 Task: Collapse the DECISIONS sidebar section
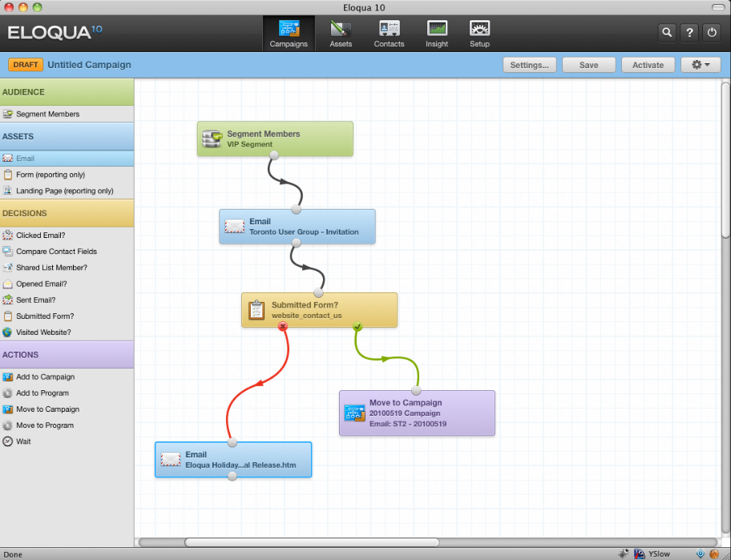click(67, 213)
